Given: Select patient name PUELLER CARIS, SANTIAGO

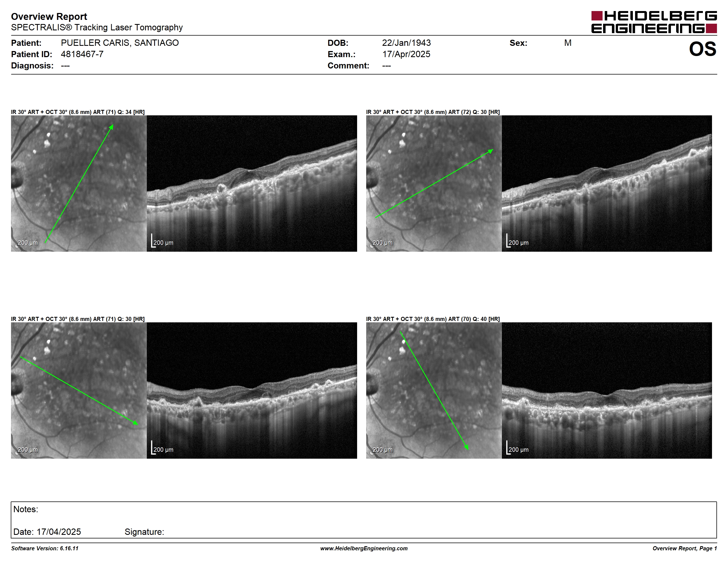Looking at the screenshot, I should point(120,43).
